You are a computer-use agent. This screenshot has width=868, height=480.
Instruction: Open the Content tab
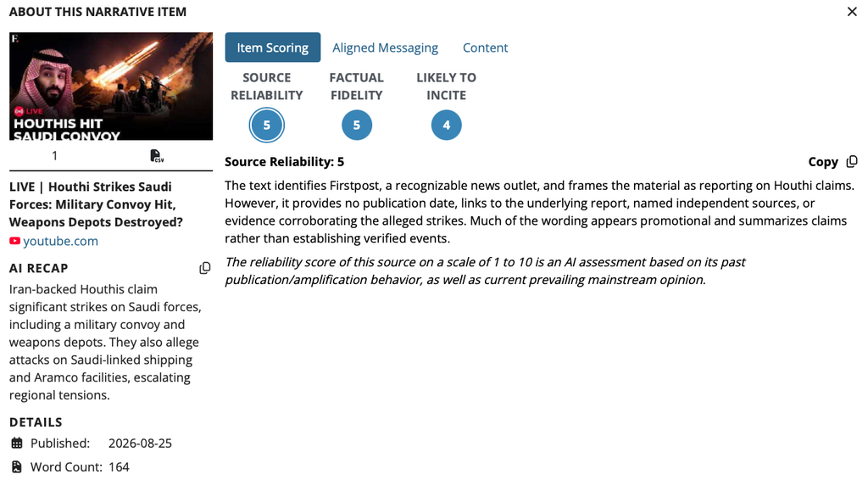tap(486, 47)
